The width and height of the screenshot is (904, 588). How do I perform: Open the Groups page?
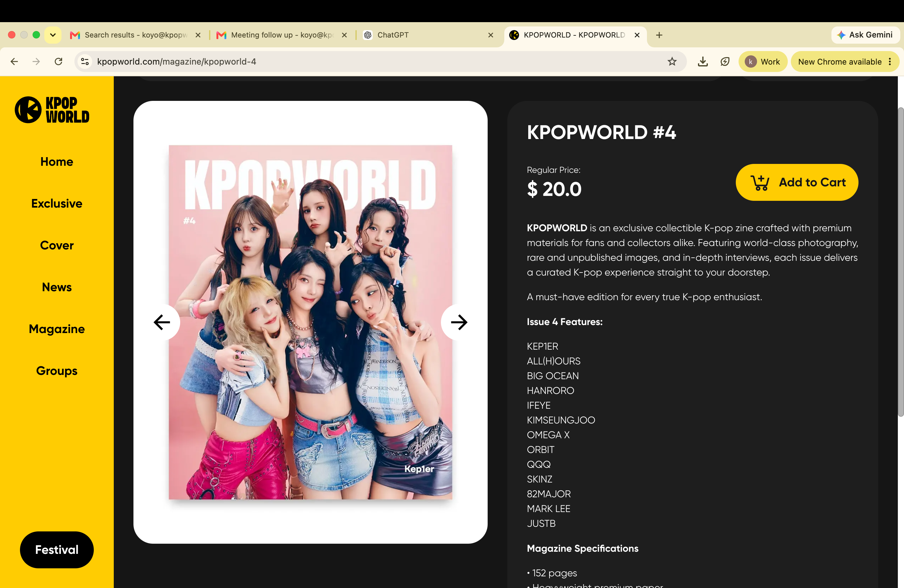click(57, 371)
